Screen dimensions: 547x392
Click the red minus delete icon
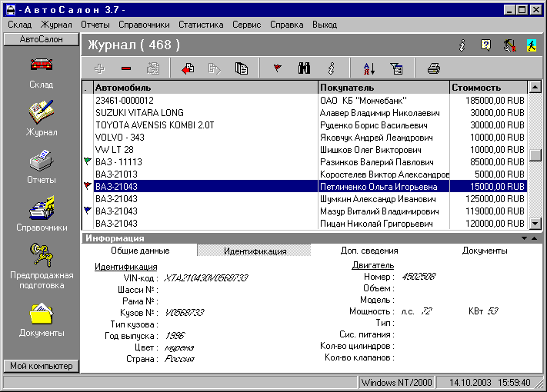point(126,68)
